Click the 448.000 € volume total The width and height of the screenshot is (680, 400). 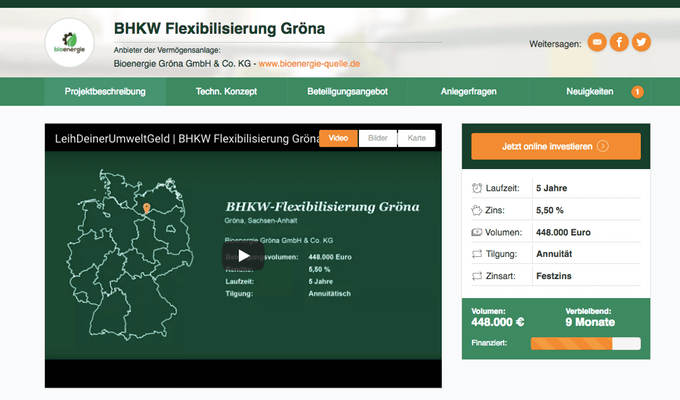497,322
